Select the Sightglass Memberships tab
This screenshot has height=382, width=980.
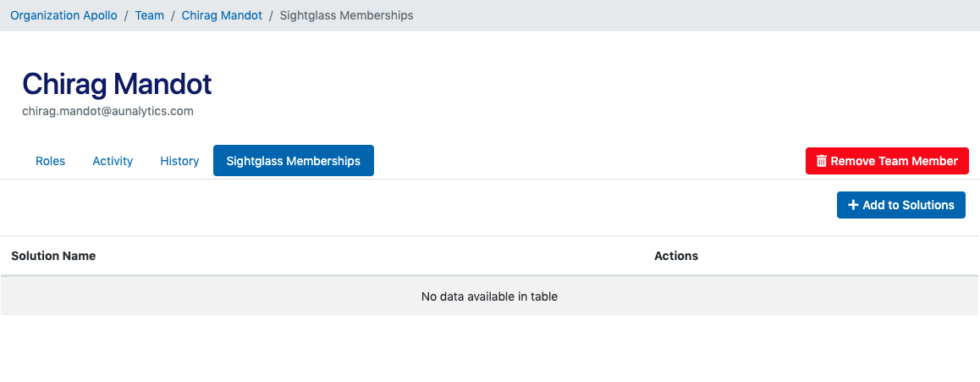click(x=293, y=161)
